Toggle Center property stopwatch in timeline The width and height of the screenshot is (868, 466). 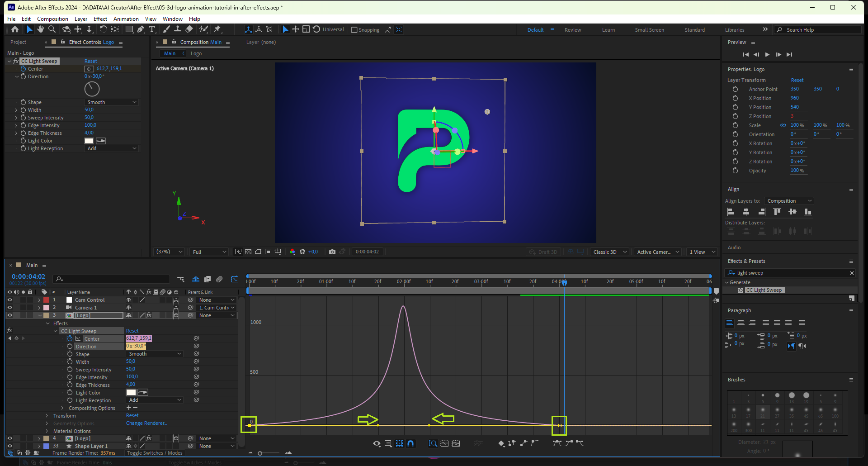(70, 338)
